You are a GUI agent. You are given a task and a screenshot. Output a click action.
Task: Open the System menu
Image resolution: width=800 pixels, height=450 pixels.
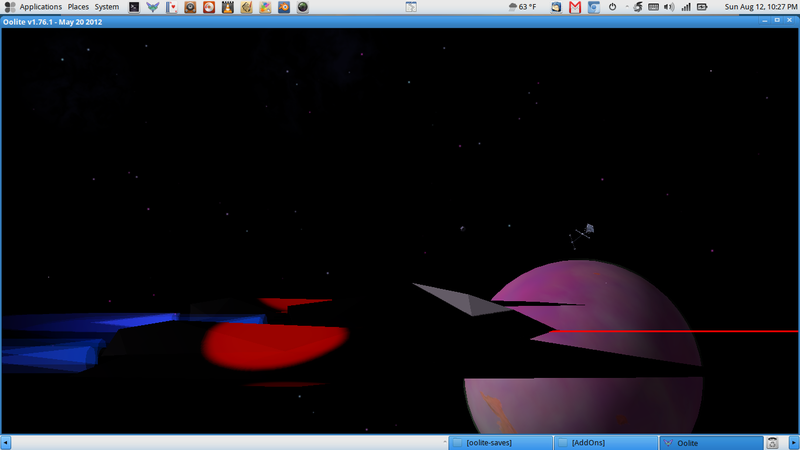tap(106, 7)
